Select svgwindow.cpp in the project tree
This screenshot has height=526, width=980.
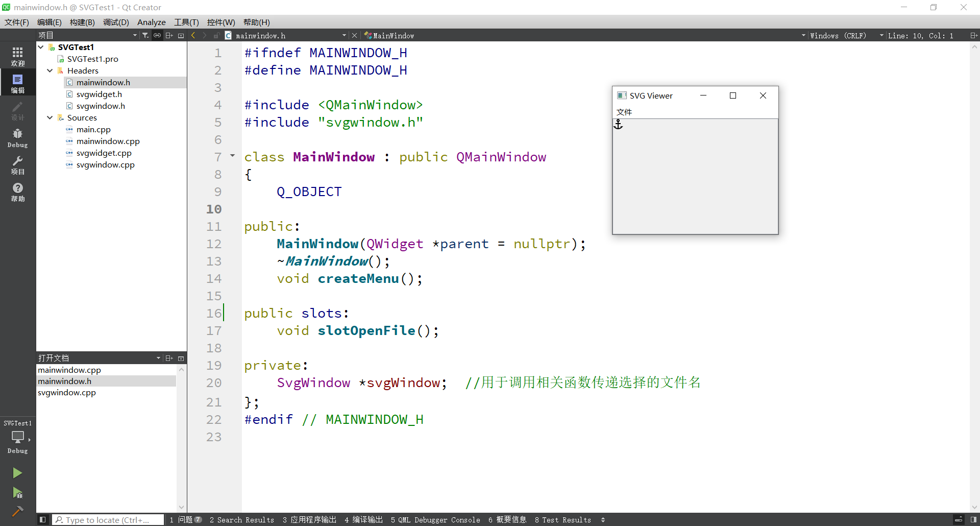point(106,165)
